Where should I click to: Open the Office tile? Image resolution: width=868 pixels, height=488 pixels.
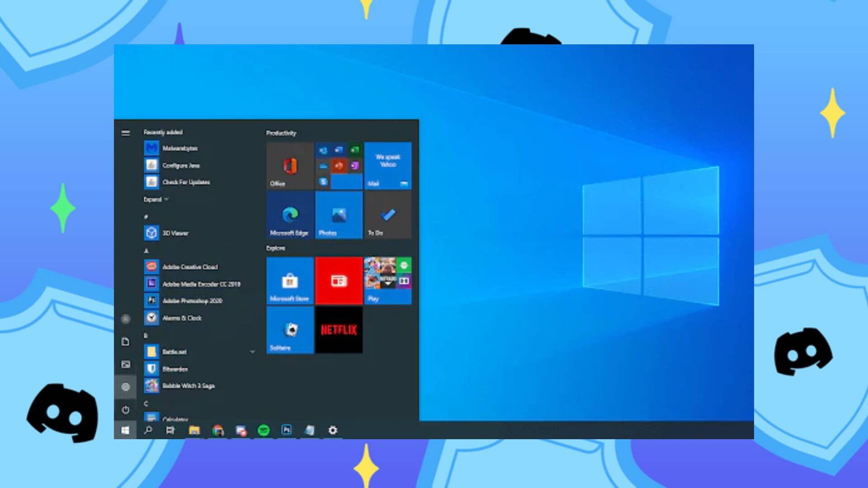click(x=290, y=166)
